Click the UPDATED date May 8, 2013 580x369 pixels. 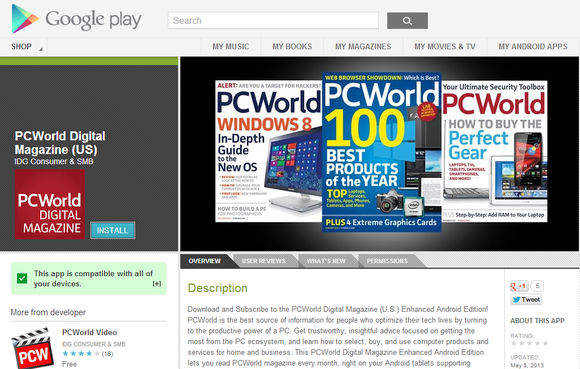[527, 365]
